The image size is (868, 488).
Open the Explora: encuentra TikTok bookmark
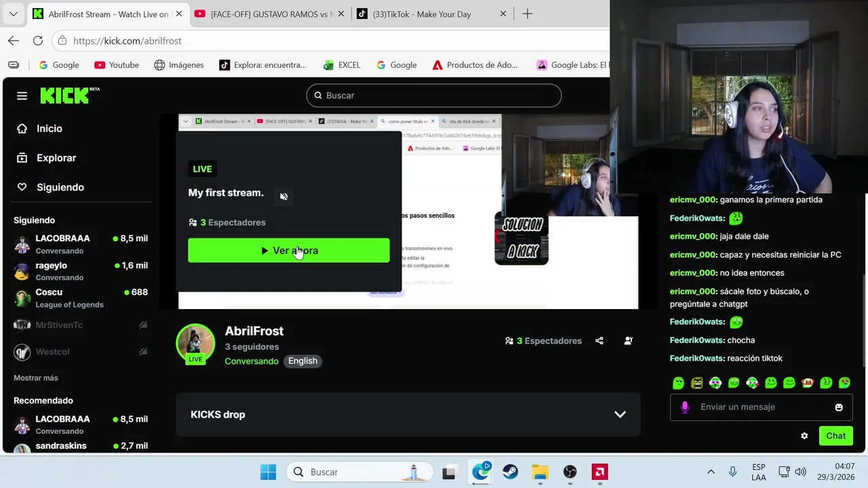(x=263, y=65)
